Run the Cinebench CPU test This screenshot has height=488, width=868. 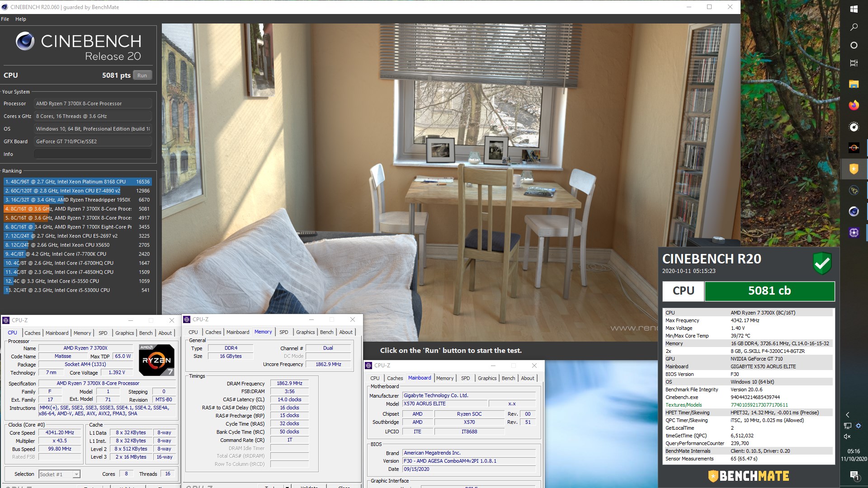[142, 75]
